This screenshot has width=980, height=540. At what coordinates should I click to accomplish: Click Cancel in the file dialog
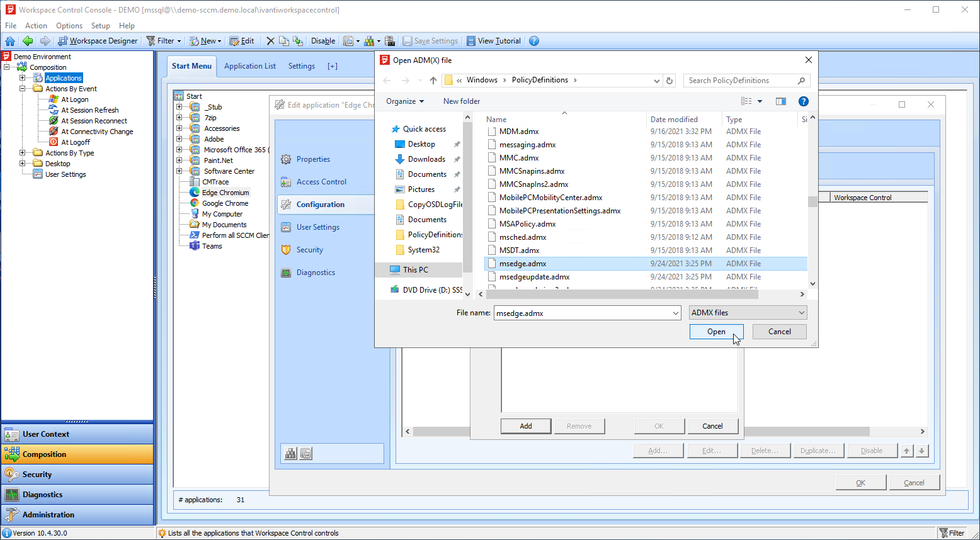[779, 332]
